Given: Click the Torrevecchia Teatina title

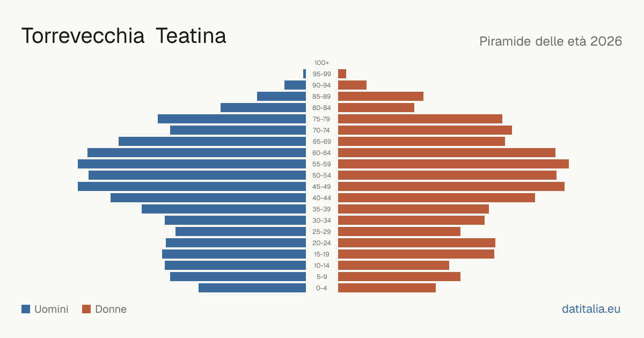Looking at the screenshot, I should pyautogui.click(x=124, y=36).
